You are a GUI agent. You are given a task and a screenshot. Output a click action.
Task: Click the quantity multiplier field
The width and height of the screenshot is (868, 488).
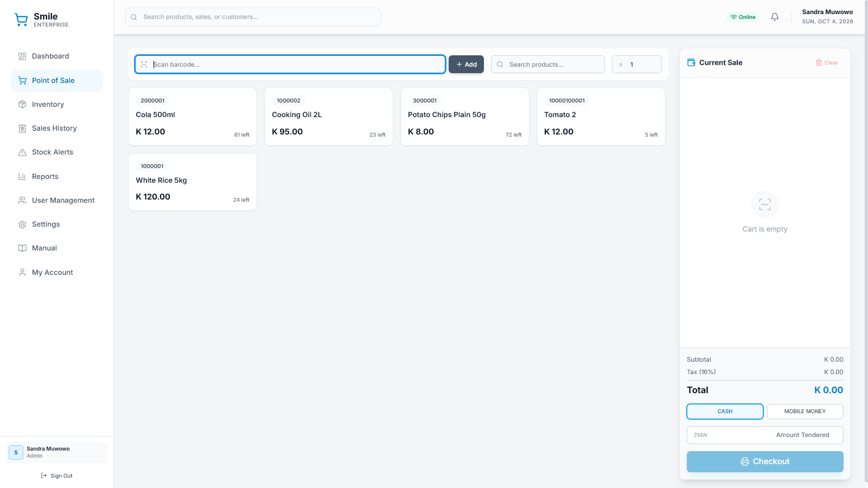[x=637, y=65]
